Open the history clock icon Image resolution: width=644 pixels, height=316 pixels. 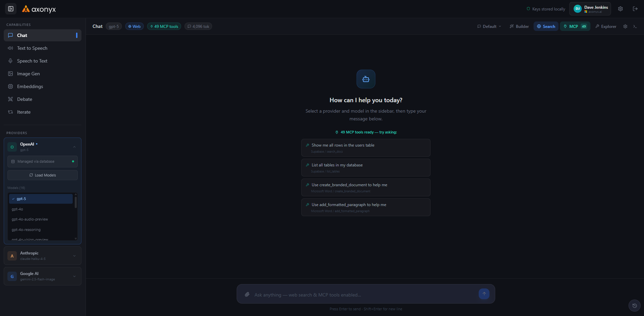click(x=635, y=306)
